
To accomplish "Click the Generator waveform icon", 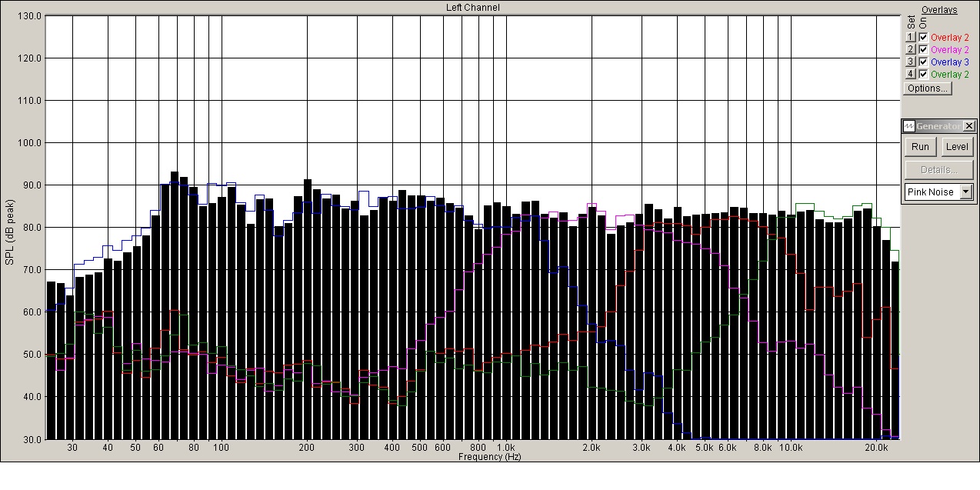I will (908, 126).
